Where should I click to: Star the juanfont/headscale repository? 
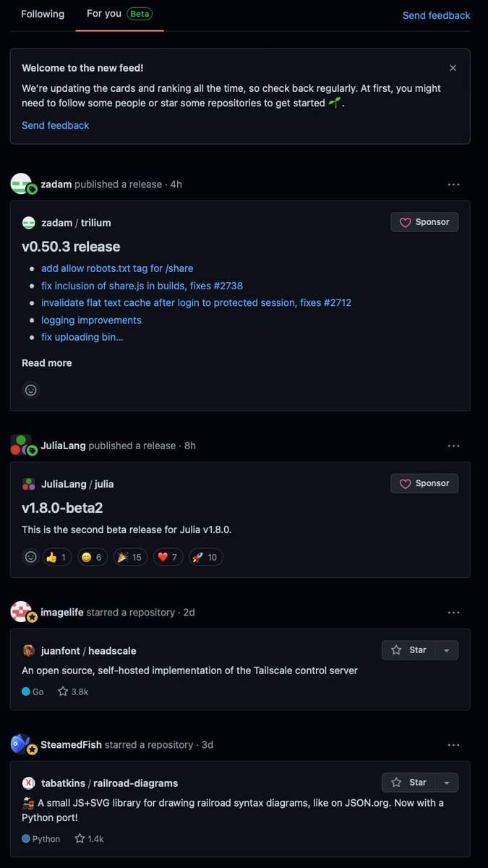(x=409, y=650)
